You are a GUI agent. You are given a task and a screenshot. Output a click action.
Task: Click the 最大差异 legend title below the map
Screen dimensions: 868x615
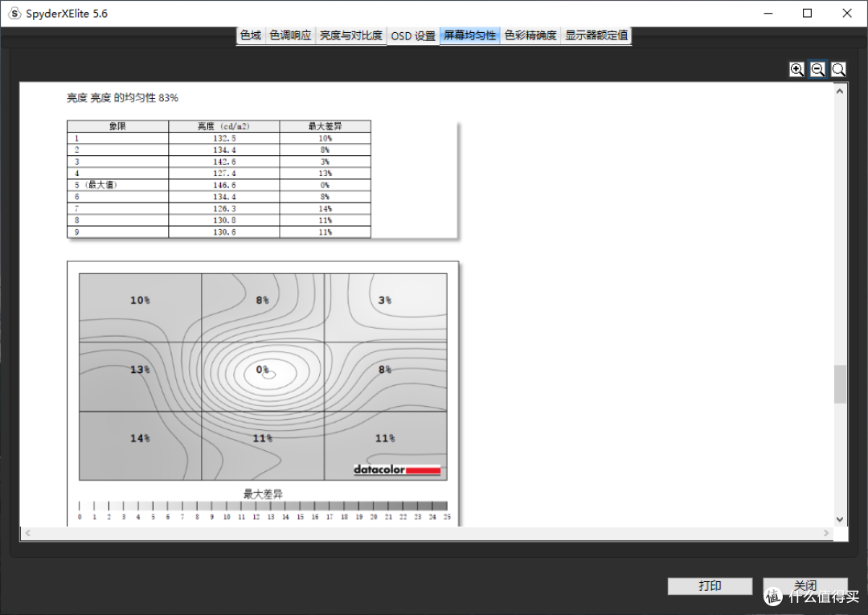point(263,494)
